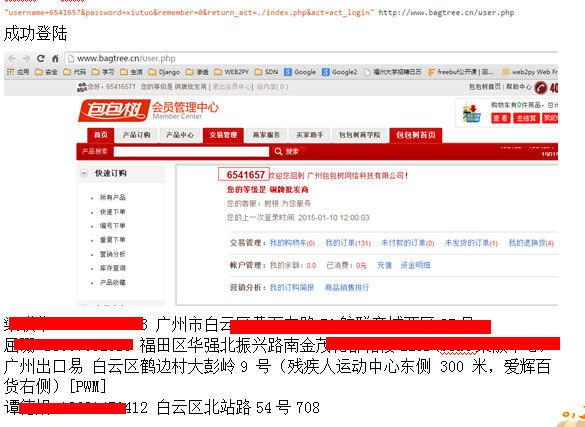Click the browser back arrow
This screenshot has width=585, height=427.
(12, 59)
